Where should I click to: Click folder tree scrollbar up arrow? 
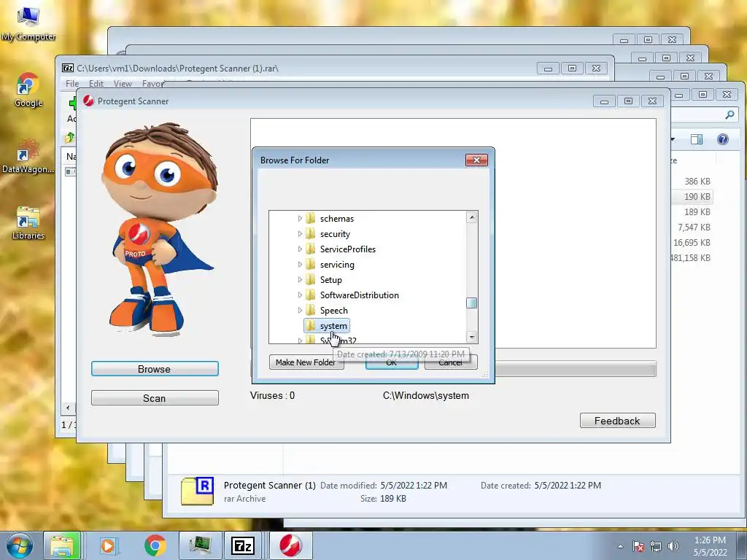coord(472,217)
